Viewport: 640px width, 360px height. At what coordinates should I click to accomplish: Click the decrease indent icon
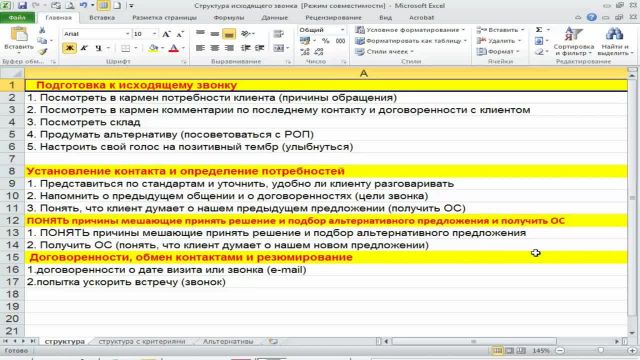coord(245,48)
